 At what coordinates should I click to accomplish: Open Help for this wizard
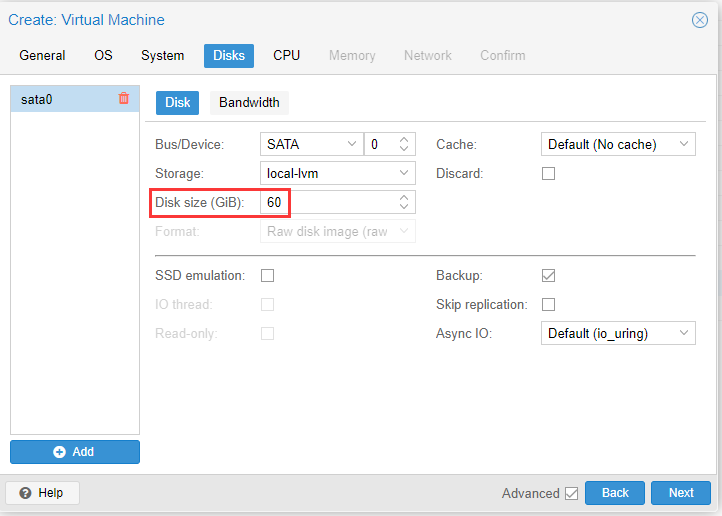pyautogui.click(x=42, y=493)
